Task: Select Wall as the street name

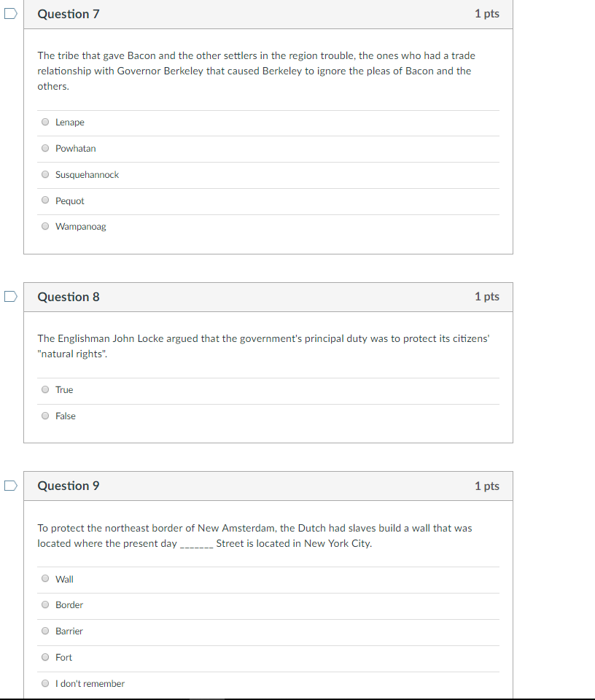Action: point(45,578)
